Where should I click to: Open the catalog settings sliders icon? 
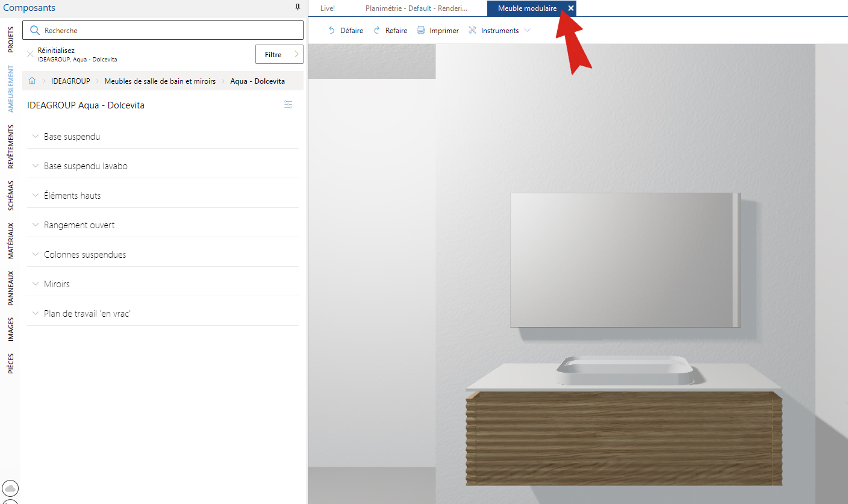tap(288, 105)
